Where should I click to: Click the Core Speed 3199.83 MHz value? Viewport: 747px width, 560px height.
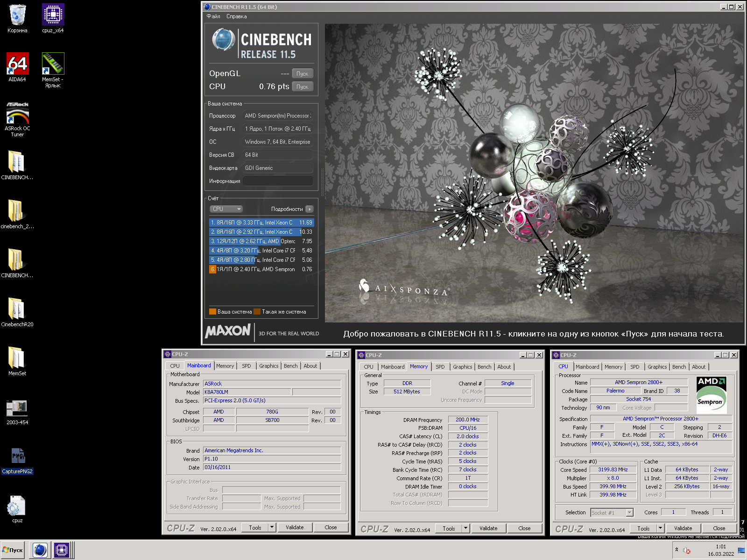click(613, 470)
